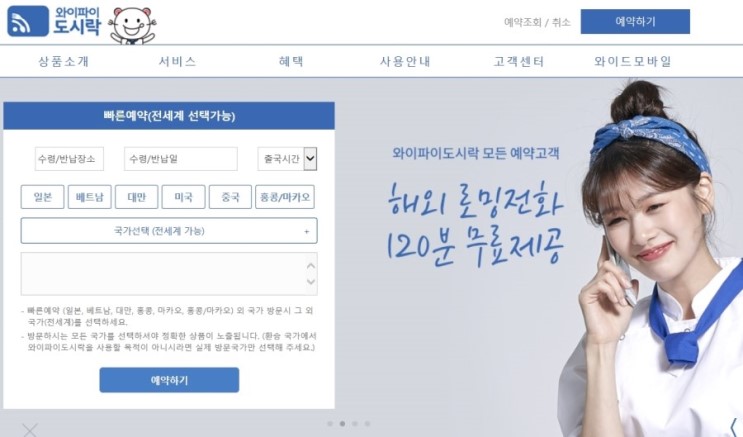This screenshot has height=437, width=743.
Task: Toggle the 베트남 country option
Action: [x=90, y=197]
